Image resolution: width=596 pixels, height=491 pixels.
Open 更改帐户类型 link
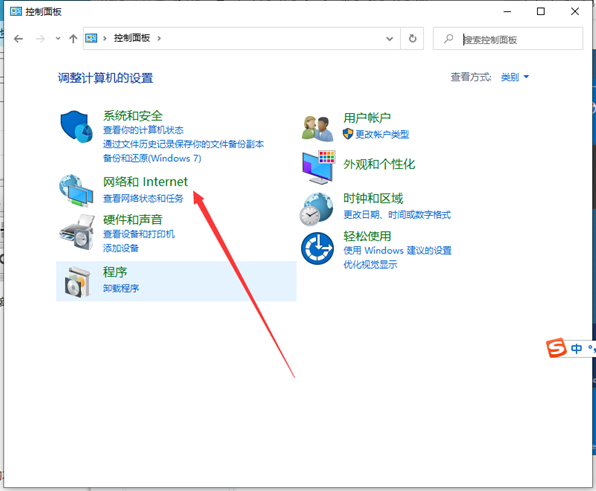point(382,135)
